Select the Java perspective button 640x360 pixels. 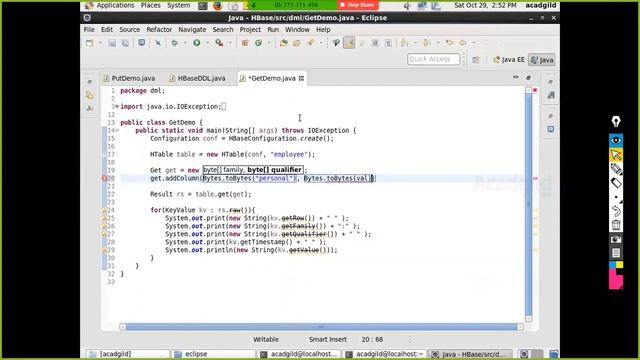click(542, 60)
